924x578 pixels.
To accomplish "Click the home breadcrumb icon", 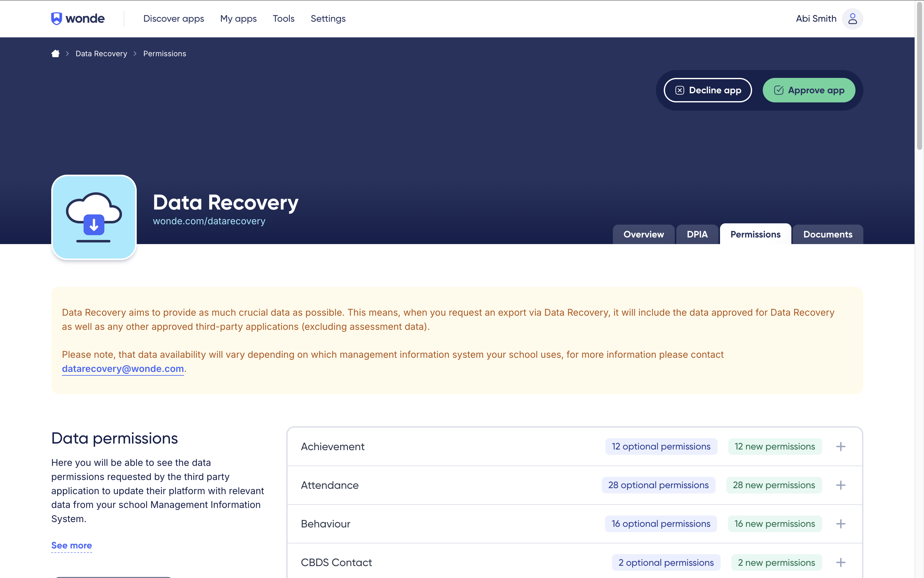I will coord(55,53).
